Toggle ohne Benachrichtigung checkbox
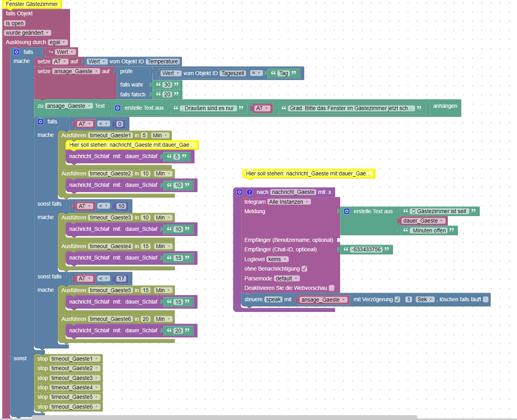 point(304,269)
